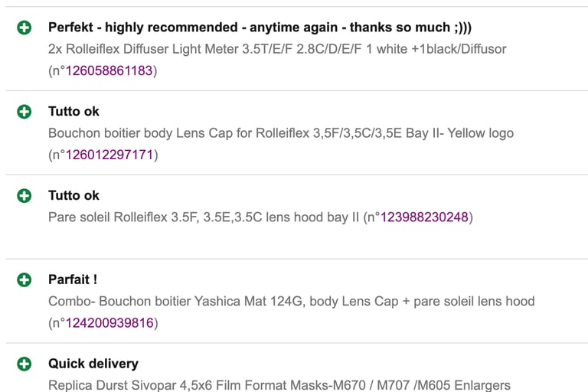Click the positive feedback icon beside 'Quick delivery'
Screen dimensions: 588x392
(24, 364)
